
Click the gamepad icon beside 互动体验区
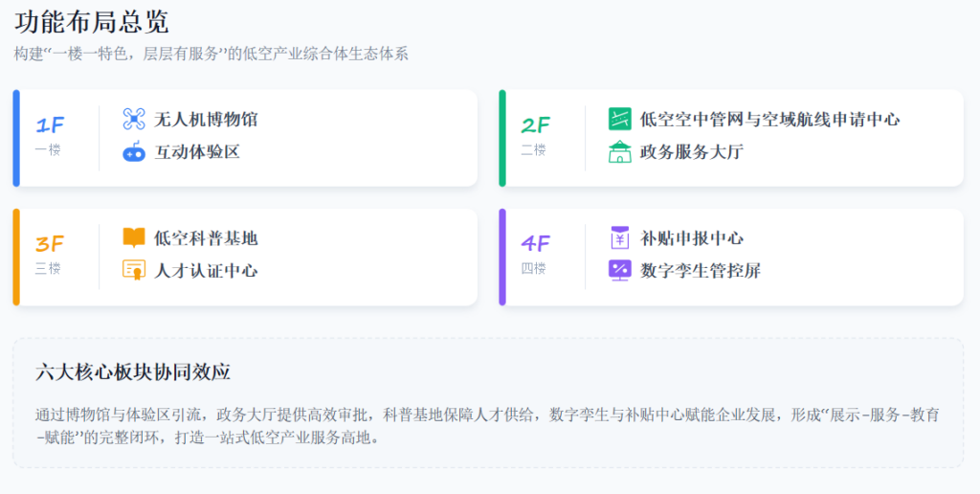(x=134, y=152)
